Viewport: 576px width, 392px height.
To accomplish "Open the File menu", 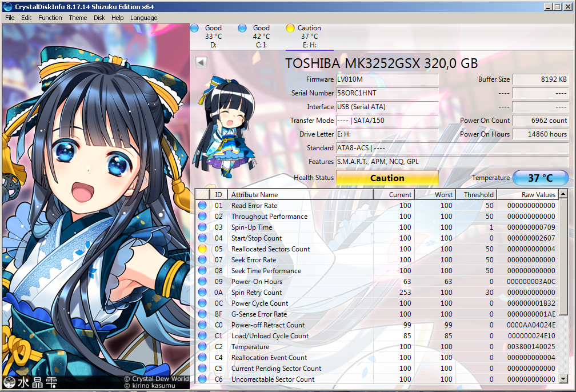I will tap(10, 18).
